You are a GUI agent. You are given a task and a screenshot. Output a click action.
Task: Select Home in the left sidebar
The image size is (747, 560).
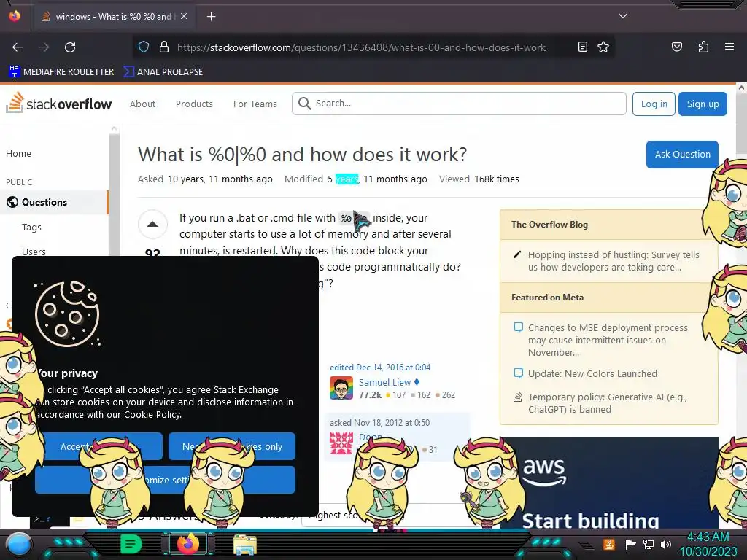point(18,153)
